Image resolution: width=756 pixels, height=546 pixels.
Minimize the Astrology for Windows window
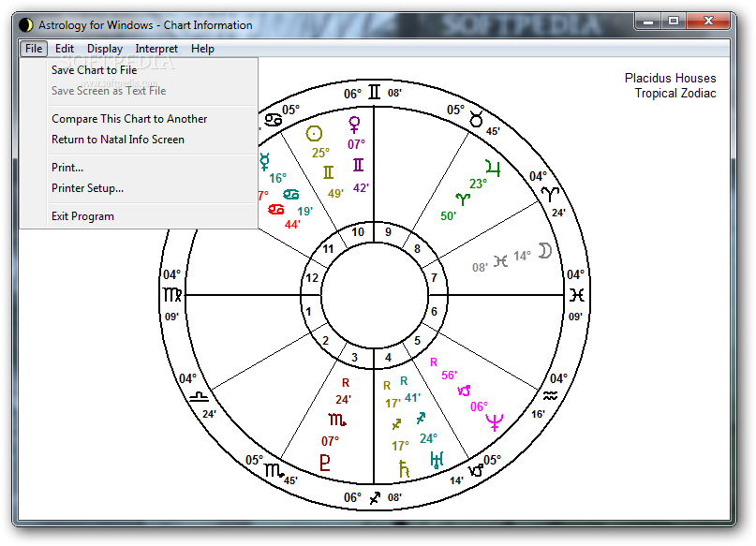pyautogui.click(x=648, y=22)
